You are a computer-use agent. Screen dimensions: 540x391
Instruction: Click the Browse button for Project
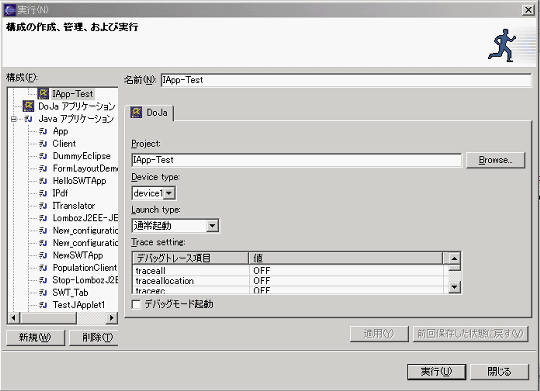click(495, 160)
